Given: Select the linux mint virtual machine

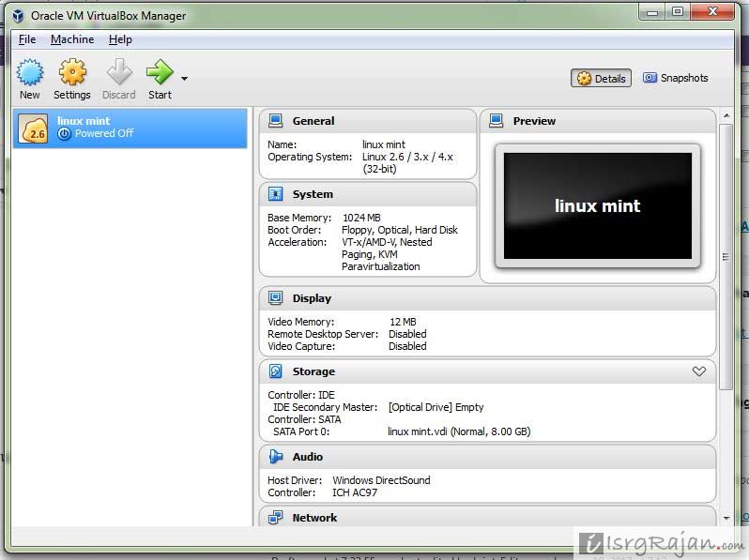Looking at the screenshot, I should pos(130,129).
